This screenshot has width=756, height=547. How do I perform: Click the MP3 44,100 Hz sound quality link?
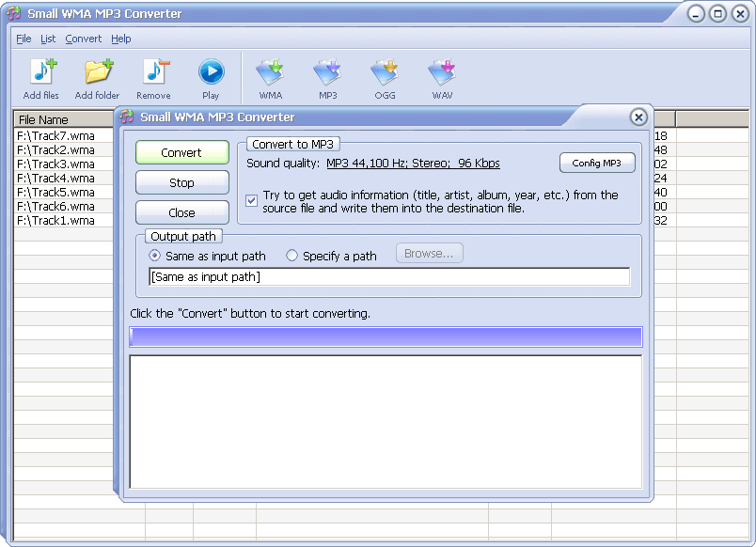click(413, 164)
